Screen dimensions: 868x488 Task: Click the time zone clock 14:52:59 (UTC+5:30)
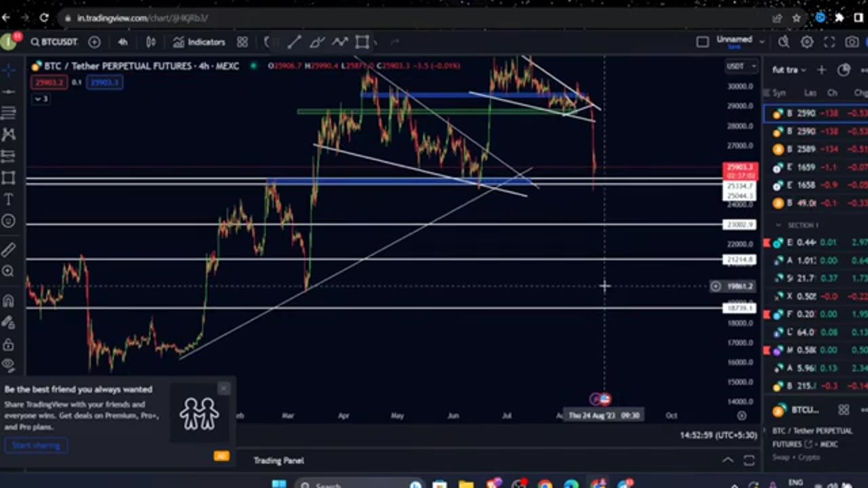point(717,435)
